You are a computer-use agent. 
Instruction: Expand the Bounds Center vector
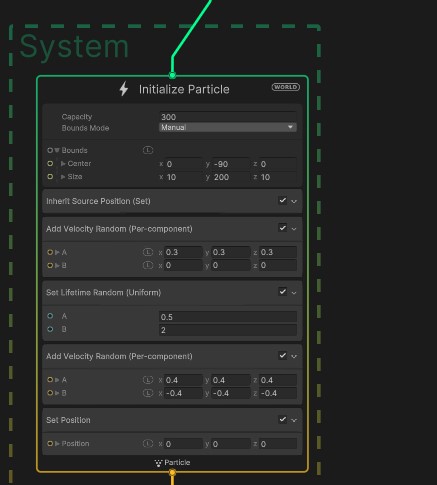63,164
